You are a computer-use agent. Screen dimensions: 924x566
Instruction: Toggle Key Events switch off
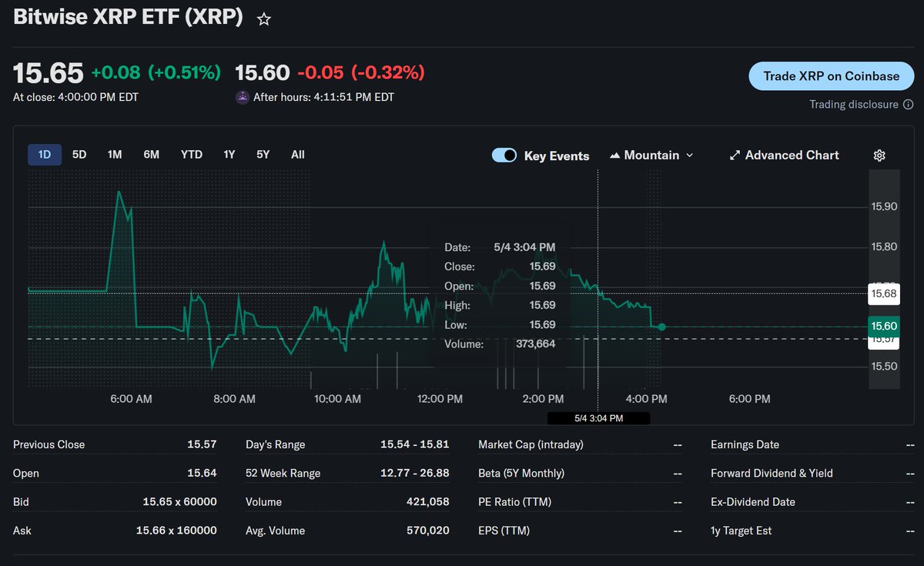pyautogui.click(x=504, y=156)
